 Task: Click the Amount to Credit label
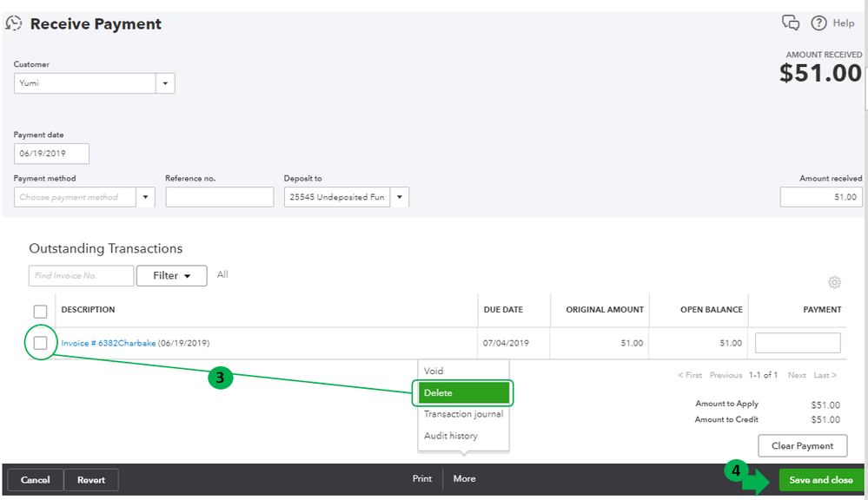point(726,419)
